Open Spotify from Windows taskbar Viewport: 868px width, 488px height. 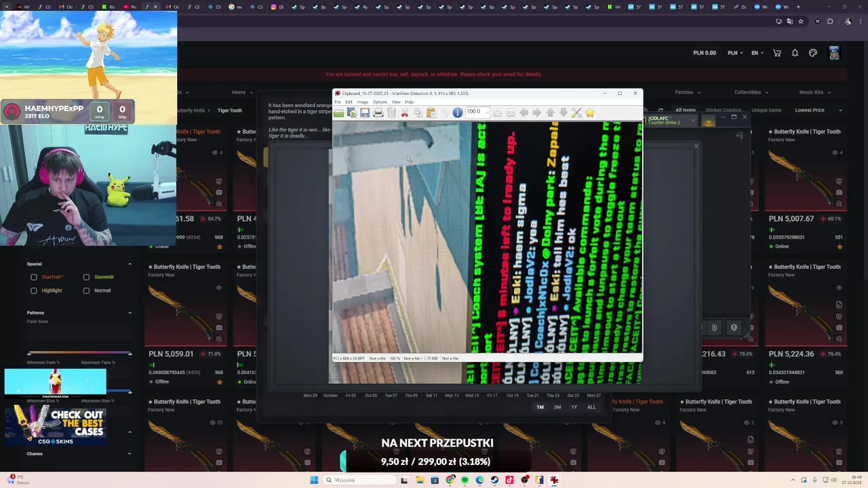pyautogui.click(x=465, y=480)
